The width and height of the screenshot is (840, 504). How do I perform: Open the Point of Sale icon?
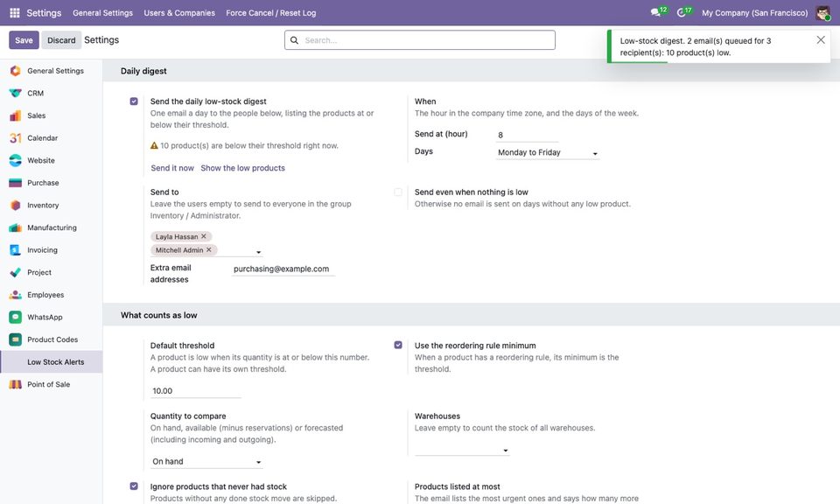click(16, 384)
